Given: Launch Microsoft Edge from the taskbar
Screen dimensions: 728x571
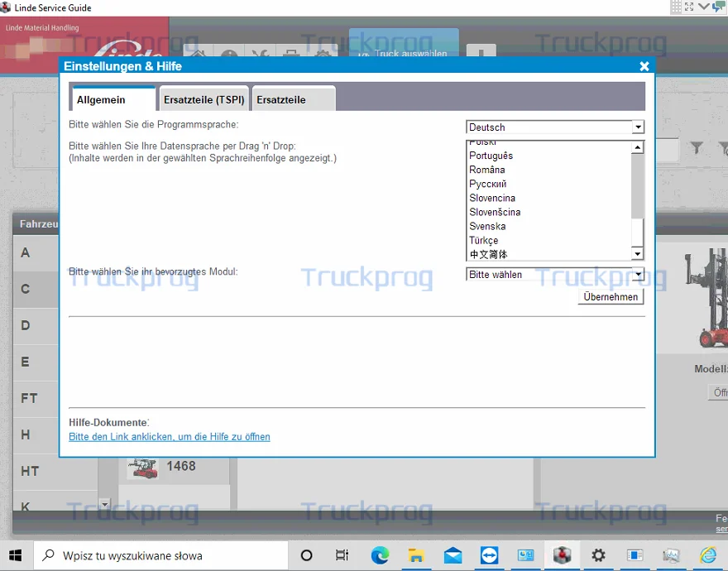Looking at the screenshot, I should click(380, 555).
